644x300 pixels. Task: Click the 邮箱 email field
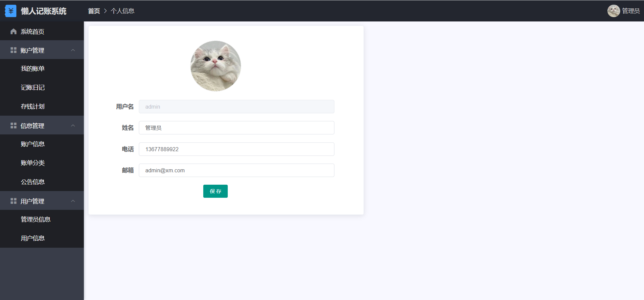tap(236, 170)
